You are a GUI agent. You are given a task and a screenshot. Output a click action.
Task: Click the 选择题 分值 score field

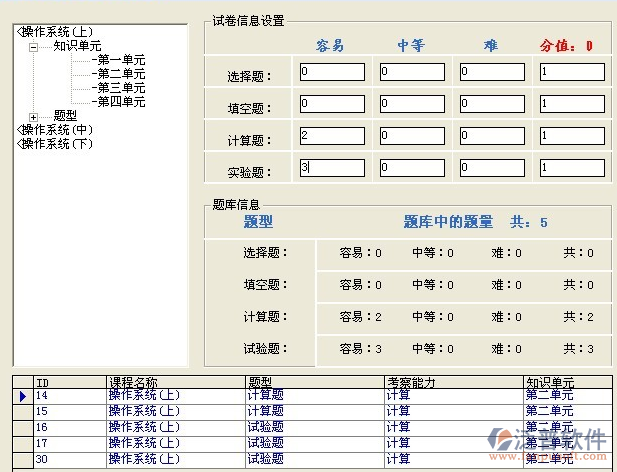[x=572, y=72]
